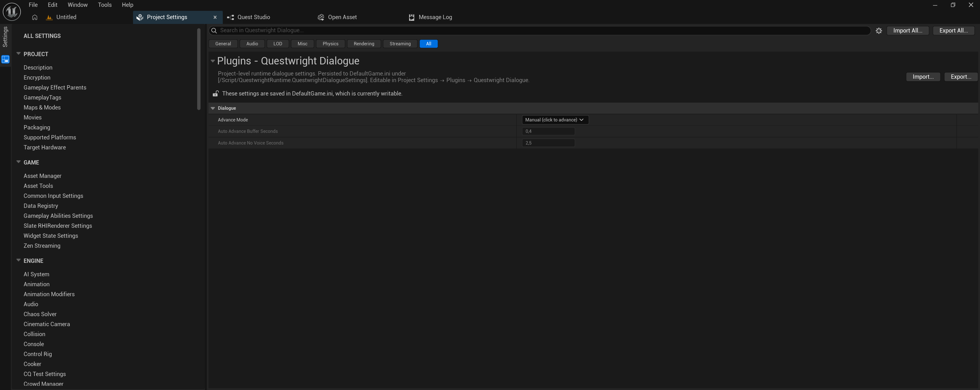The image size is (980, 390).
Task: Open Zen Streaming settings
Action: tap(42, 246)
